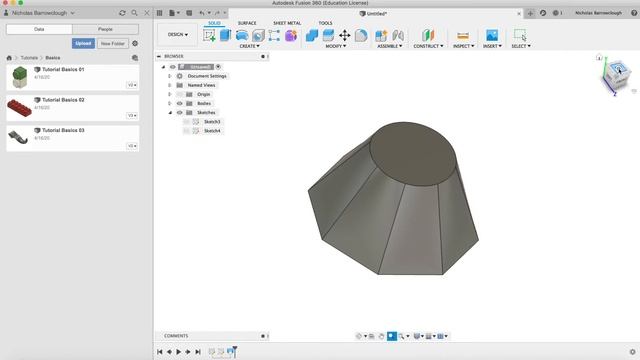Select the Revolve tool icon
640x360 pixels.
(x=242, y=36)
